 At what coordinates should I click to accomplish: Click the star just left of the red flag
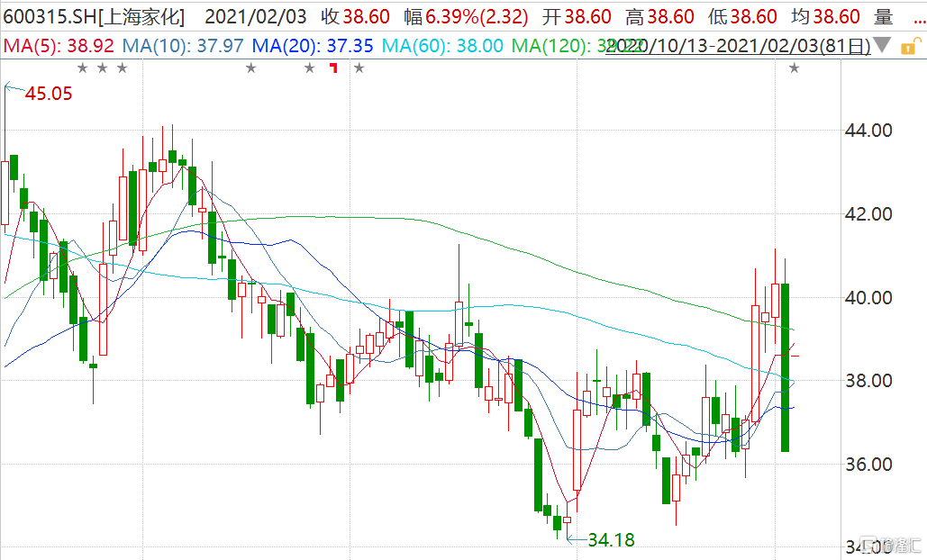310,68
